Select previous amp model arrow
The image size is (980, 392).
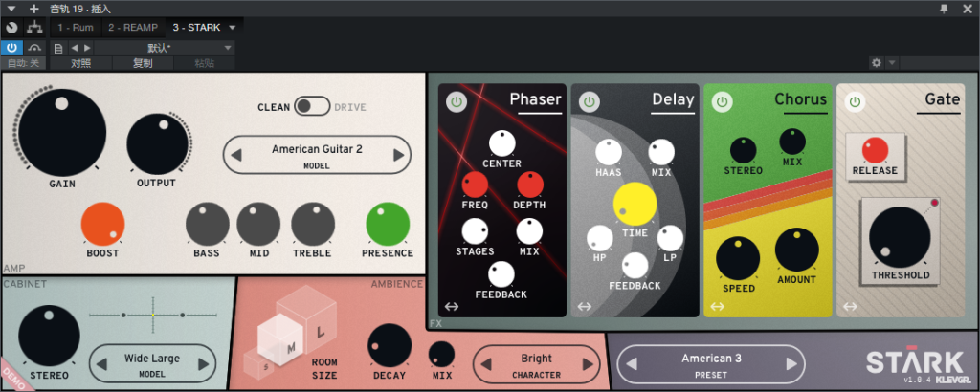click(x=236, y=155)
